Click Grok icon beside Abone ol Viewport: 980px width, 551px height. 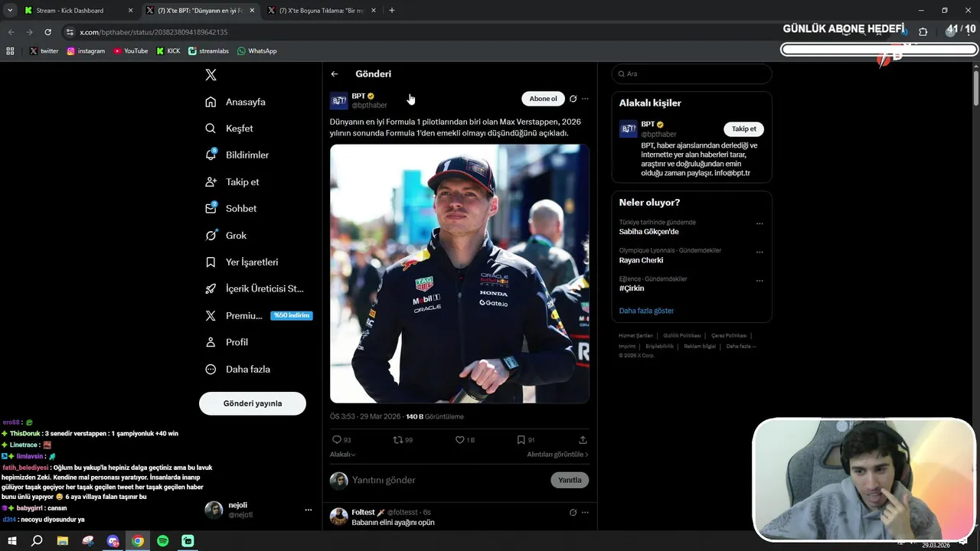573,99
